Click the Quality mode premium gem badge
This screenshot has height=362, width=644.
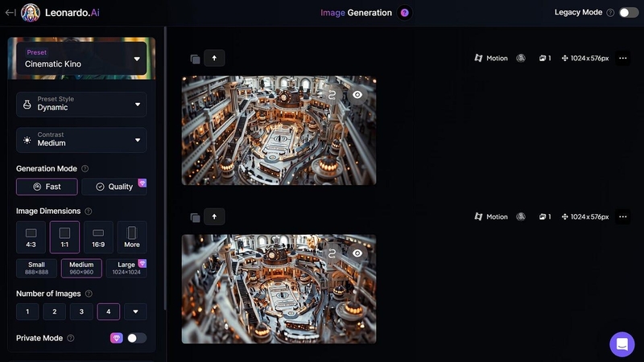point(142,183)
